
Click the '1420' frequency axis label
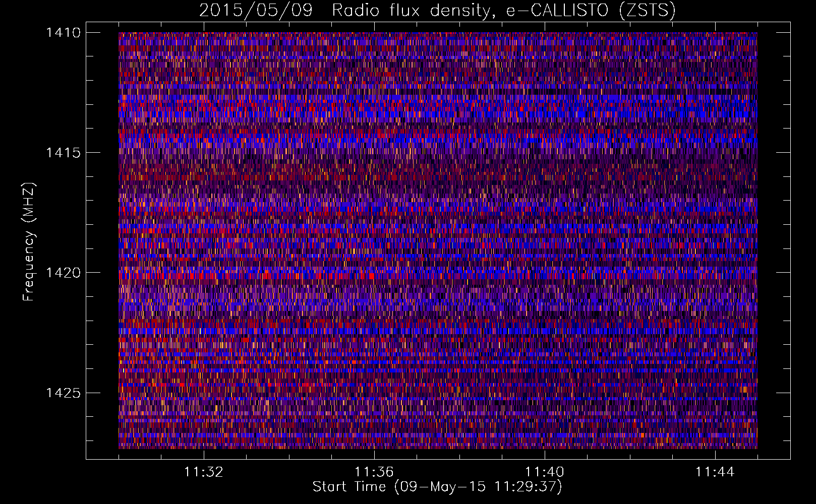[63, 273]
